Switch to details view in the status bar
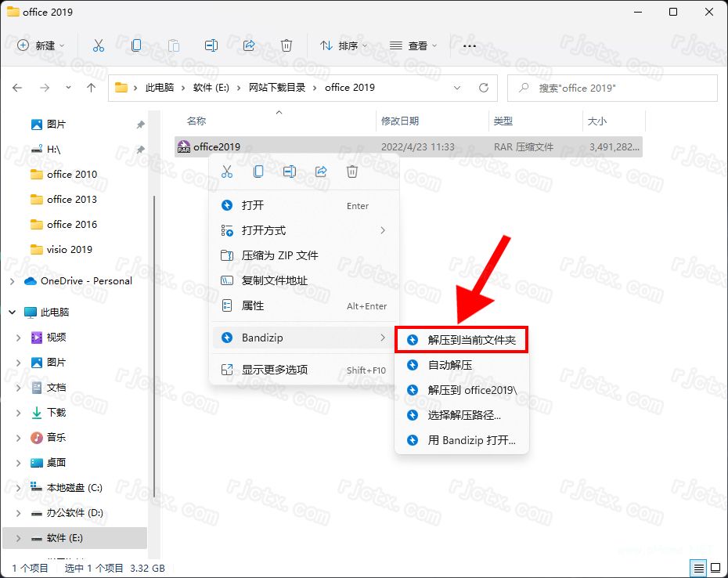This screenshot has width=728, height=578. click(x=699, y=568)
